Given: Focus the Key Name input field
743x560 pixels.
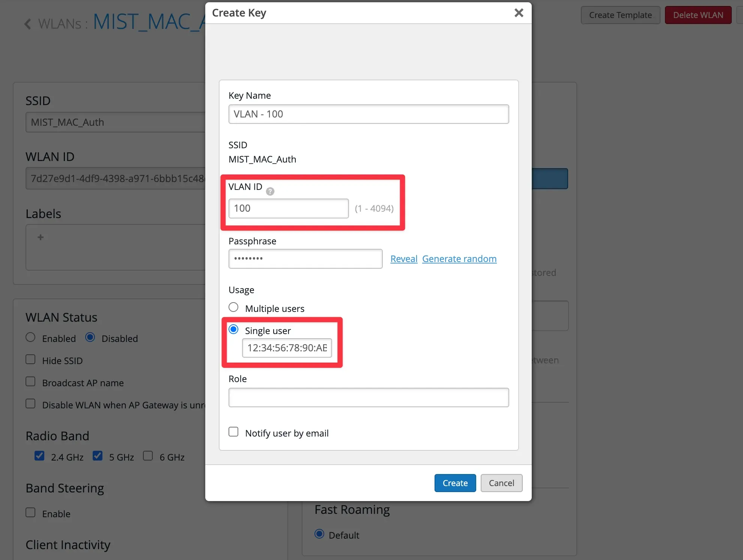Looking at the screenshot, I should (368, 114).
